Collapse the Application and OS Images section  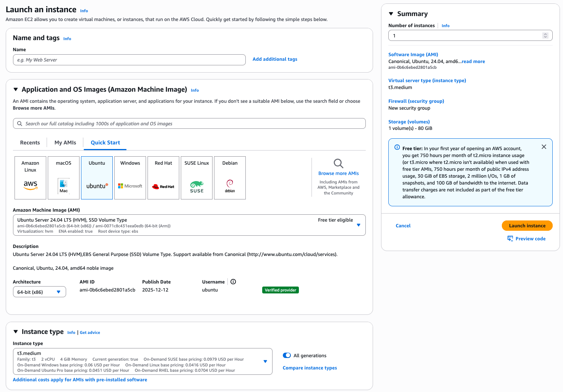click(x=16, y=89)
